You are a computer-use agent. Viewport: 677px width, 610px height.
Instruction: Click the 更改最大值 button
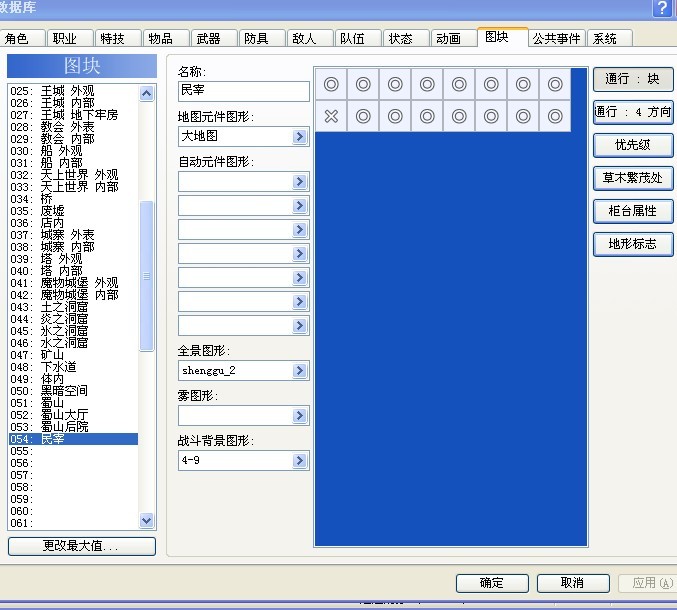82,546
